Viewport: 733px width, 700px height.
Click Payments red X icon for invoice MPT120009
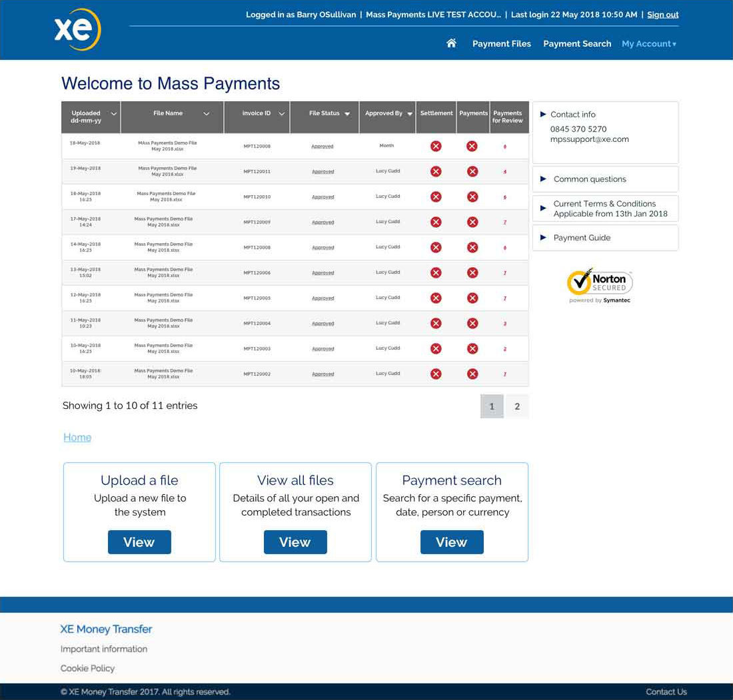[472, 222]
